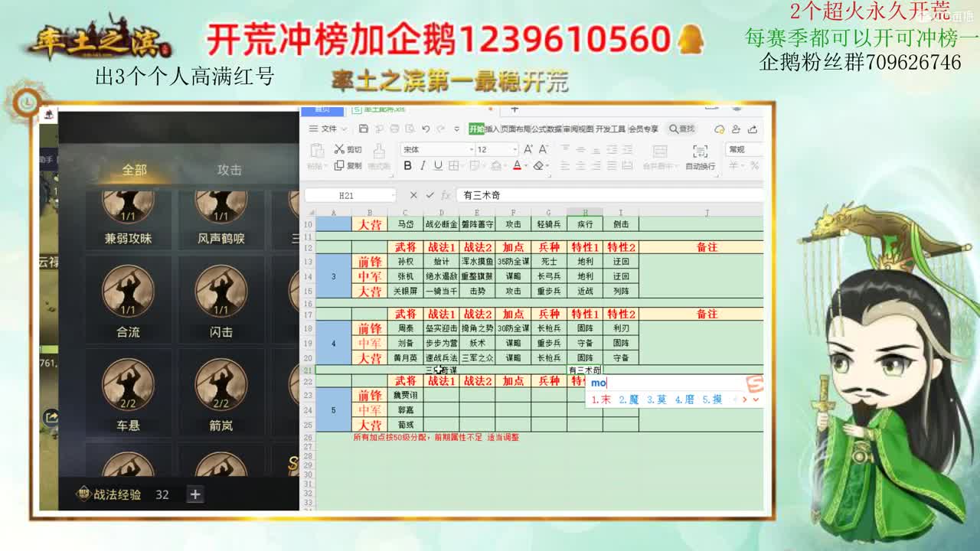This screenshot has width=980, height=551.
Task: Open the 文件 menu dropdown
Action: (x=328, y=129)
